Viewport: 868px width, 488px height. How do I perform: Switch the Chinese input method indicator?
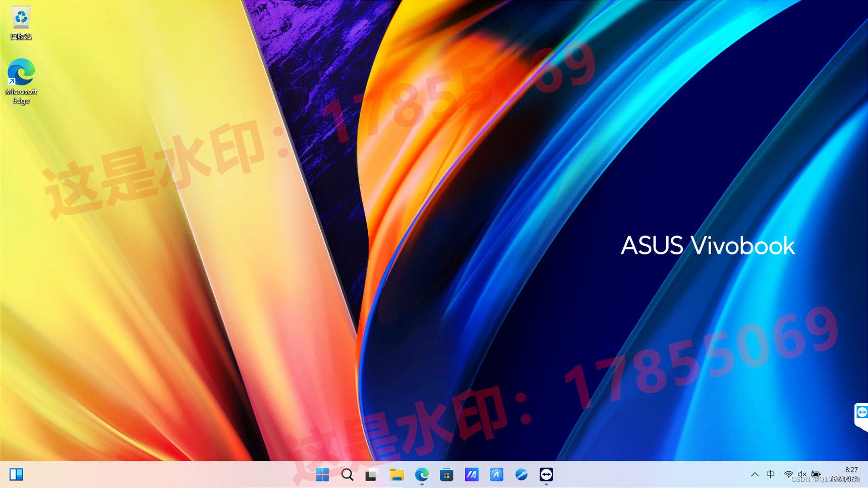pyautogui.click(x=771, y=474)
